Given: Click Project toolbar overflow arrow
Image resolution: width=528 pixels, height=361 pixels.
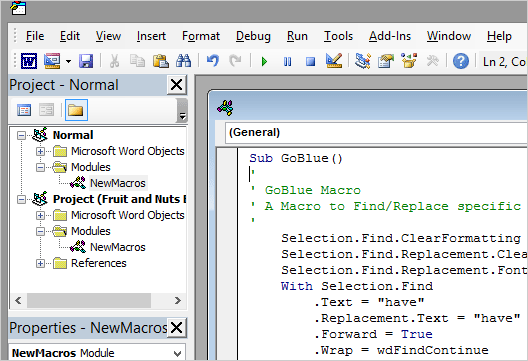Looking at the screenshot, I should [182, 111].
